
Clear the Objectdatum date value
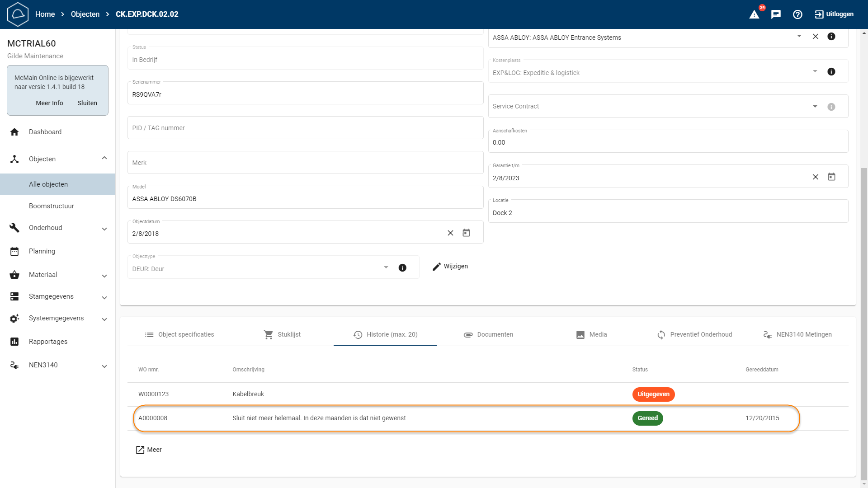[x=450, y=233]
